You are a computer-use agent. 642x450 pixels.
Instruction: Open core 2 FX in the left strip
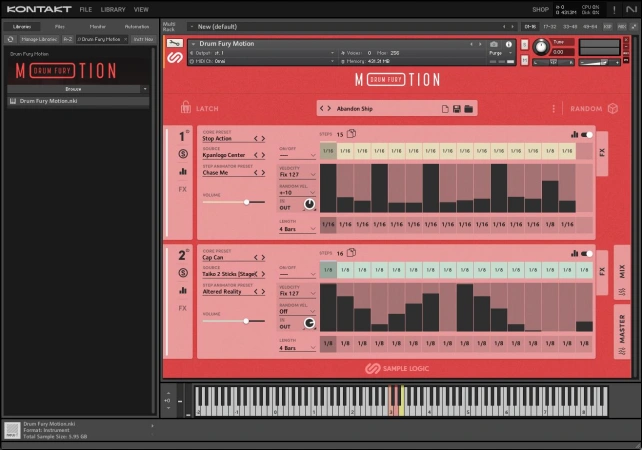tap(183, 308)
